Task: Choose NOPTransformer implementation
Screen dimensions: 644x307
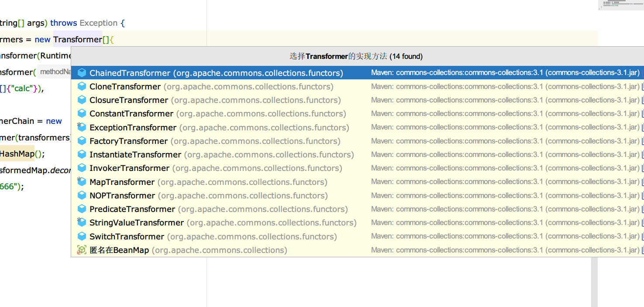Action: [x=357, y=195]
